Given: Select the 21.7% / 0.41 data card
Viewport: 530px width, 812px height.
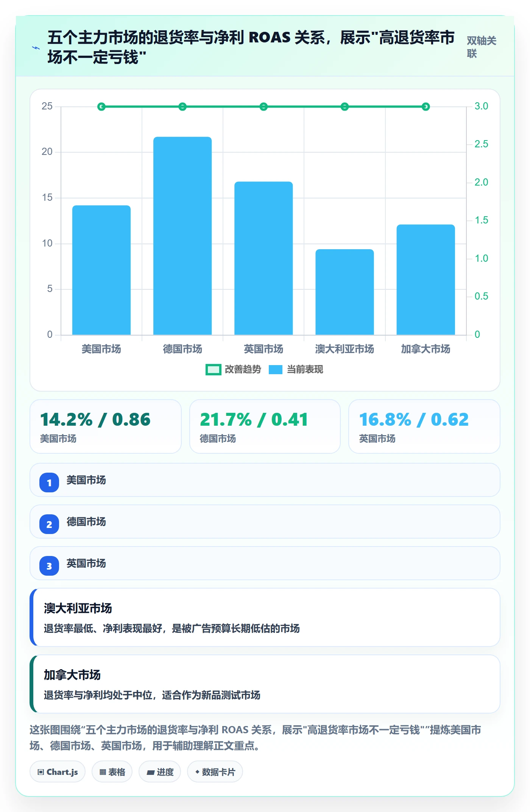Looking at the screenshot, I should tap(265, 426).
